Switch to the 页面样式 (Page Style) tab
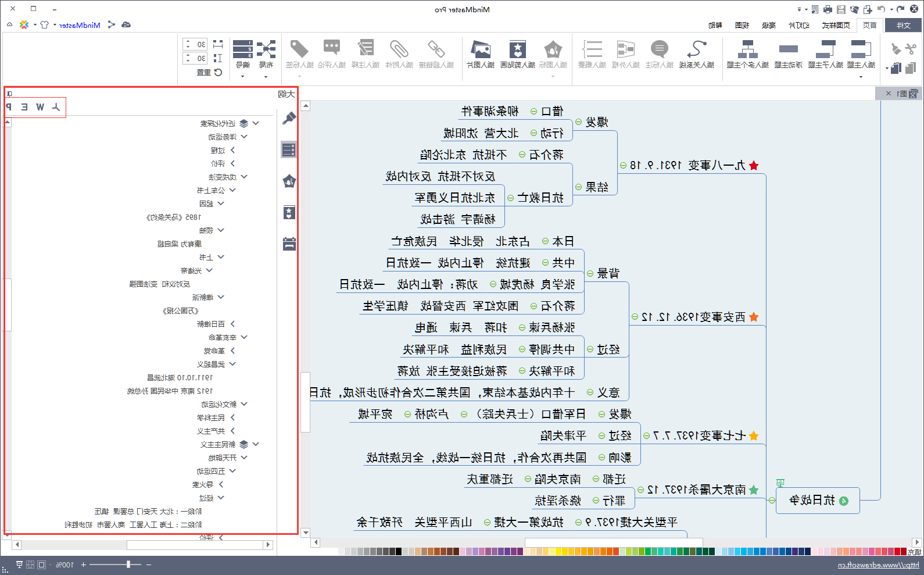Screen dimensions: 924x575 point(836,25)
